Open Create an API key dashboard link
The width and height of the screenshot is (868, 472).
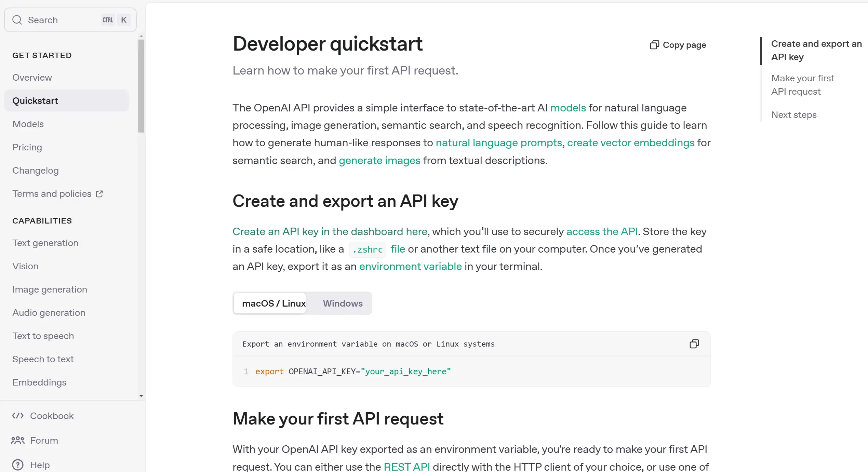pyautogui.click(x=330, y=231)
